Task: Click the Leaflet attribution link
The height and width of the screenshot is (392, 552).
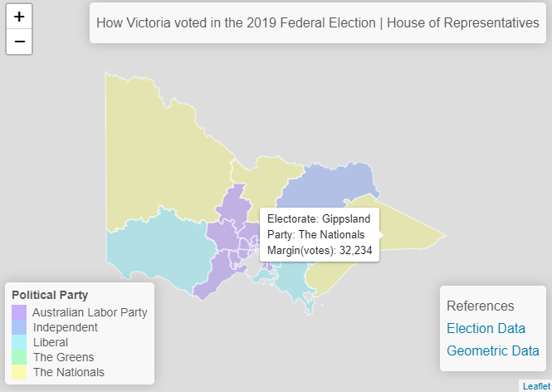Action: tap(535, 386)
